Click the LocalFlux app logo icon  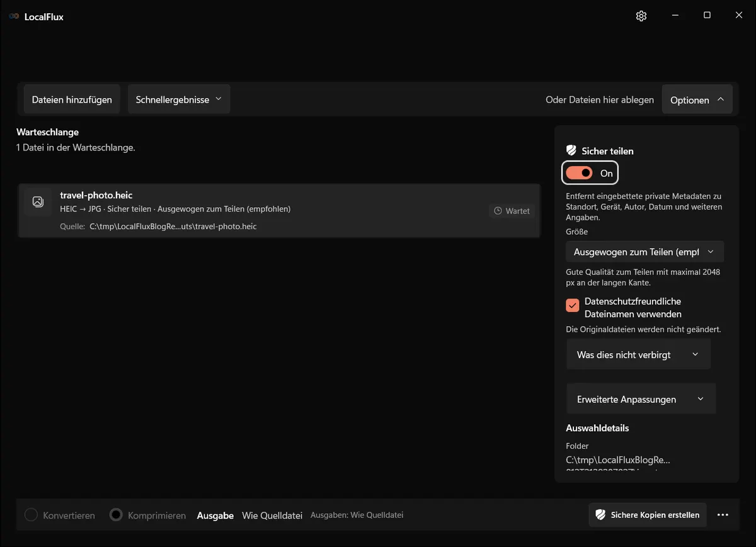[x=14, y=16]
